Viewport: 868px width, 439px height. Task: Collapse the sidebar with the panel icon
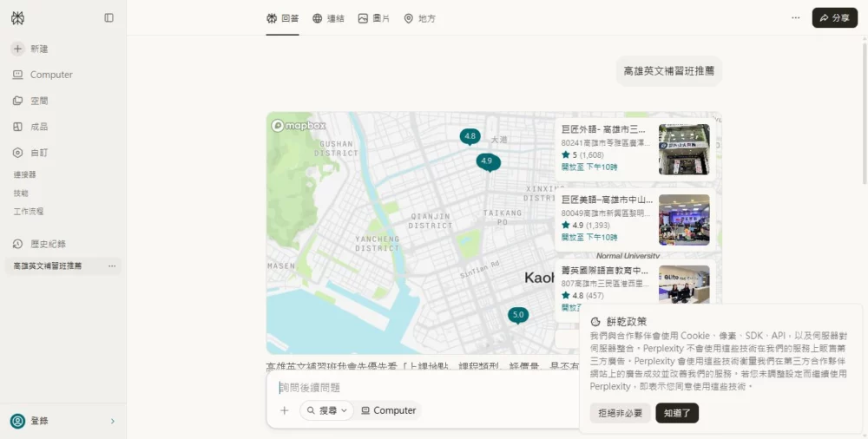click(x=109, y=17)
